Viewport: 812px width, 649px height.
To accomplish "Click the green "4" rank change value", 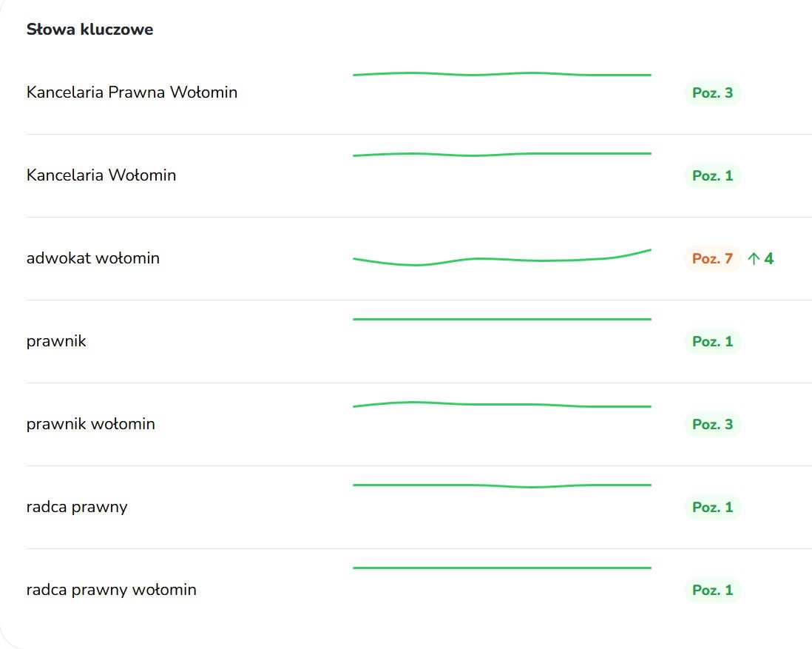I will coord(769,259).
